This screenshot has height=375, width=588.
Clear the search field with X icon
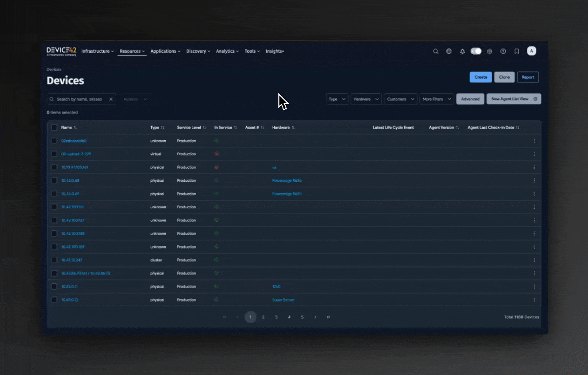(x=111, y=99)
